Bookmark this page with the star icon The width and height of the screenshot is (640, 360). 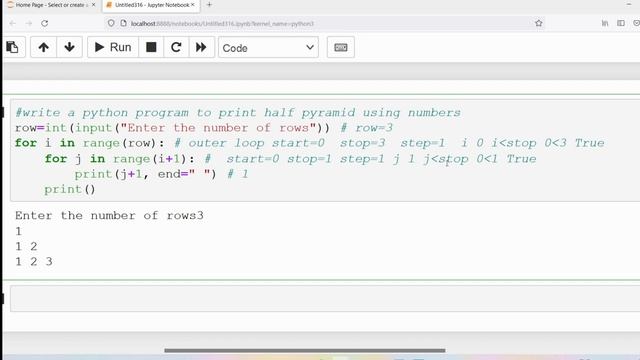point(539,23)
